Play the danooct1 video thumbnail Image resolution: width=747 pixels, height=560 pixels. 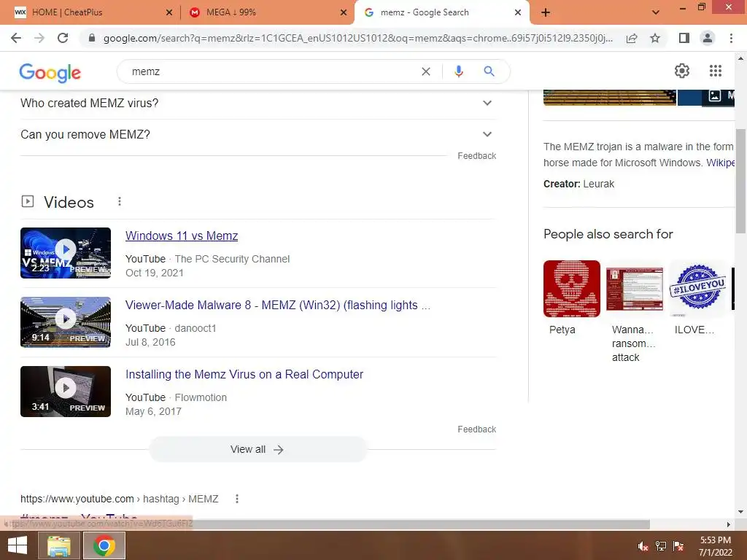(66, 322)
